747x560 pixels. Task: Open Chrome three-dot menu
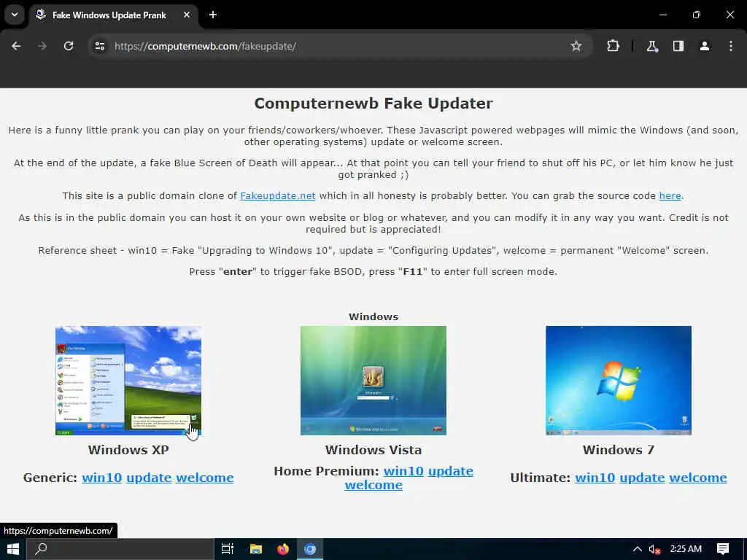(x=730, y=46)
